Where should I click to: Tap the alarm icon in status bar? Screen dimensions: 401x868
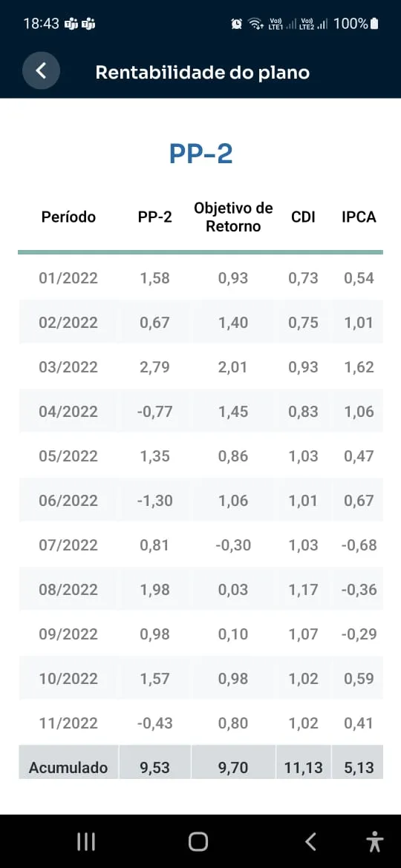coord(237,24)
